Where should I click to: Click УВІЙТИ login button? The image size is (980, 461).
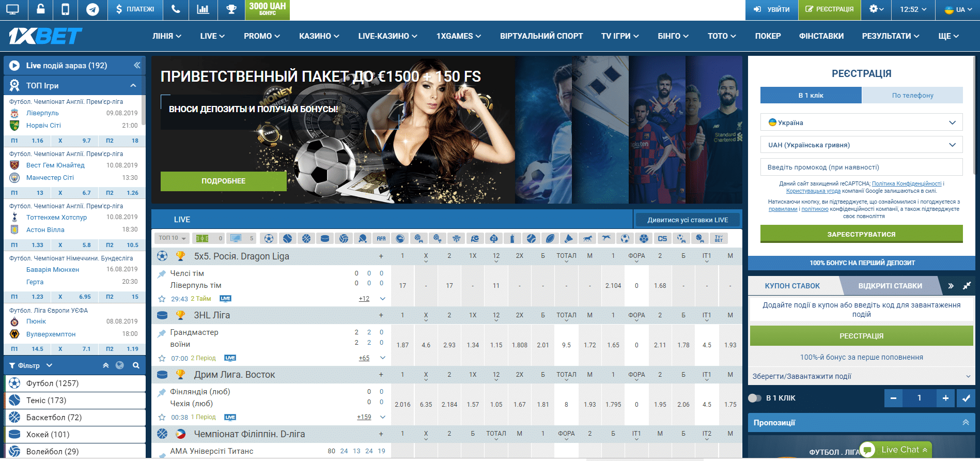771,9
